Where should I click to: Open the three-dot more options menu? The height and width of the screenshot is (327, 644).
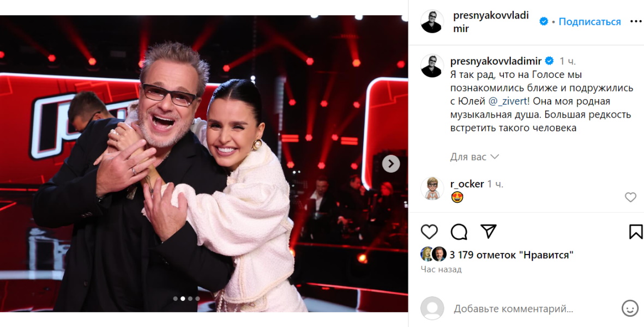pyautogui.click(x=636, y=22)
